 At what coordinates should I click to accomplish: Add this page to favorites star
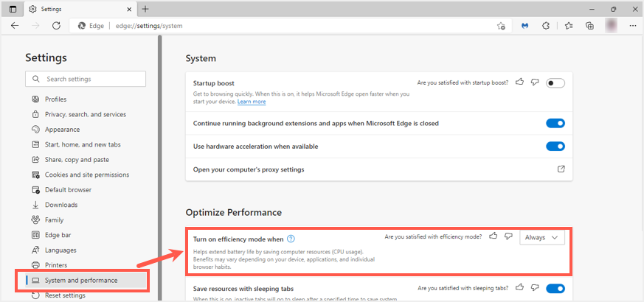[501, 26]
